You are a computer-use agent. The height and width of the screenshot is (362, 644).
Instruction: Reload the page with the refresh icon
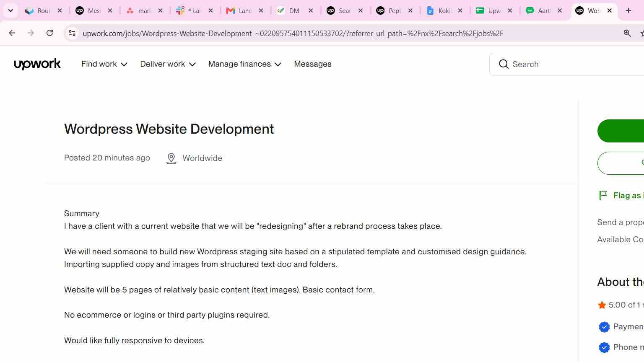[49, 33]
